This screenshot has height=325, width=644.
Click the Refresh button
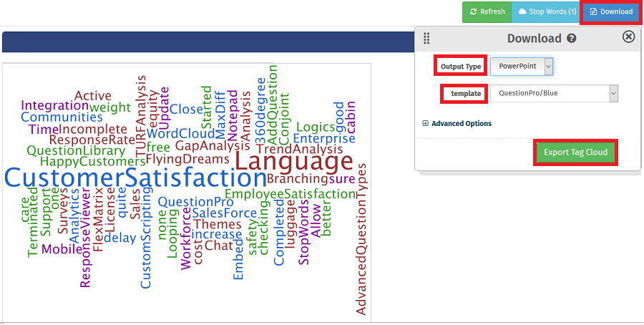pyautogui.click(x=487, y=12)
